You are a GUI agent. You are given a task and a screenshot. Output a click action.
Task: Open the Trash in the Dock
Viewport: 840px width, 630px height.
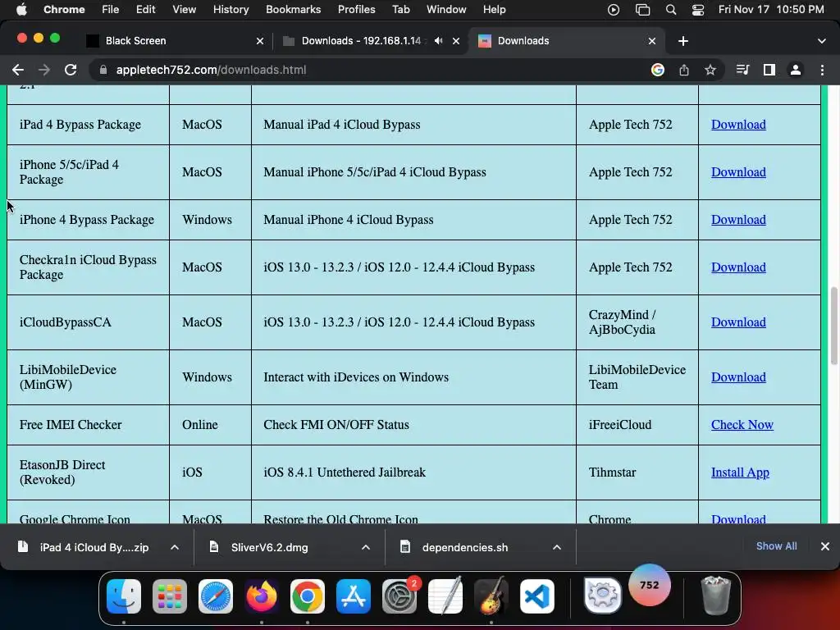[x=715, y=596]
